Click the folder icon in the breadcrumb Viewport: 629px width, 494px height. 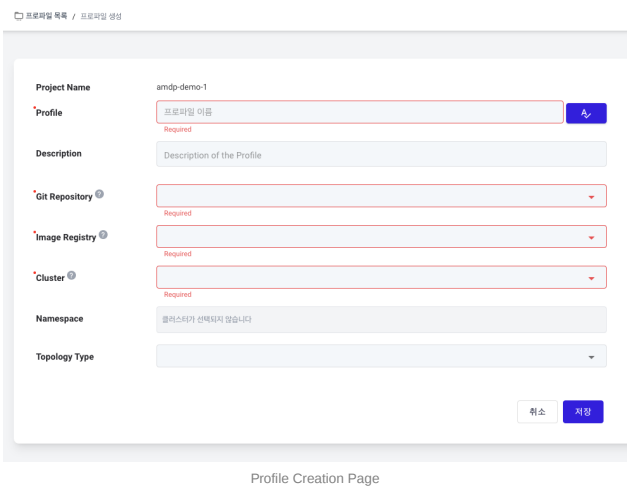(18, 16)
